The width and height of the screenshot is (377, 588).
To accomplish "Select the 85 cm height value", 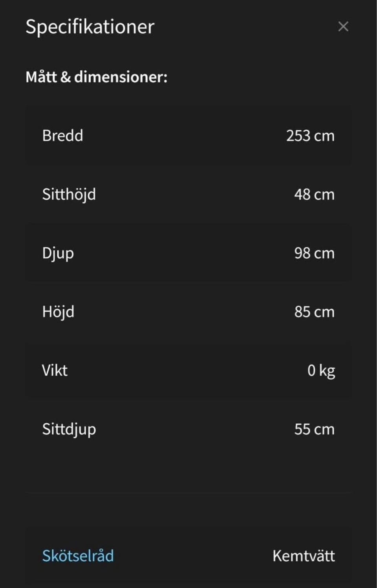I will (314, 312).
